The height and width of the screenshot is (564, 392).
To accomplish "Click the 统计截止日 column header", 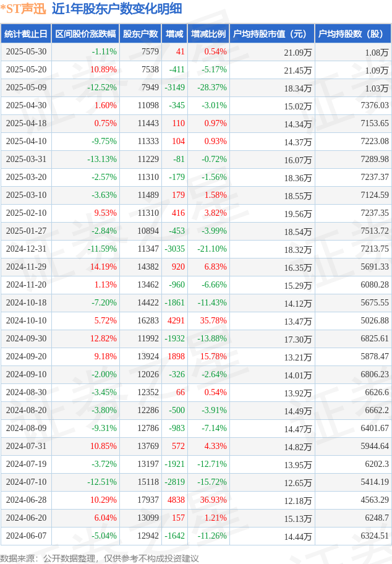I will tap(26, 34).
